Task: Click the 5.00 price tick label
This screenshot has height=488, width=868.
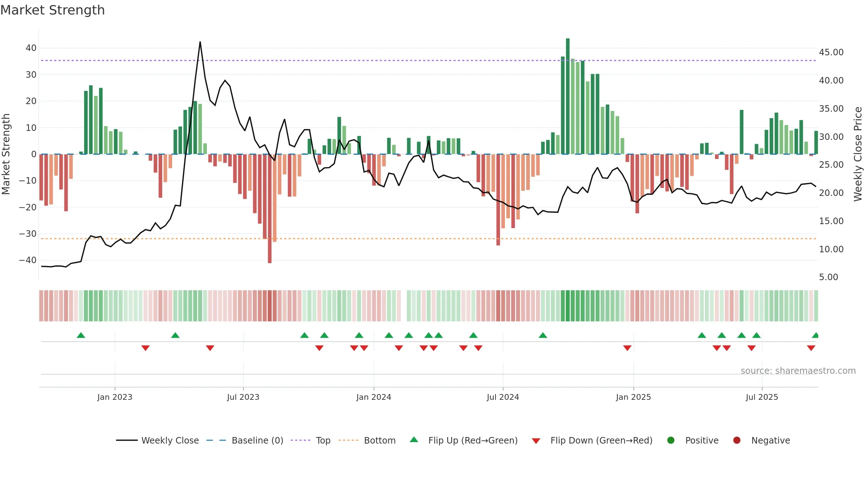Action: point(828,277)
